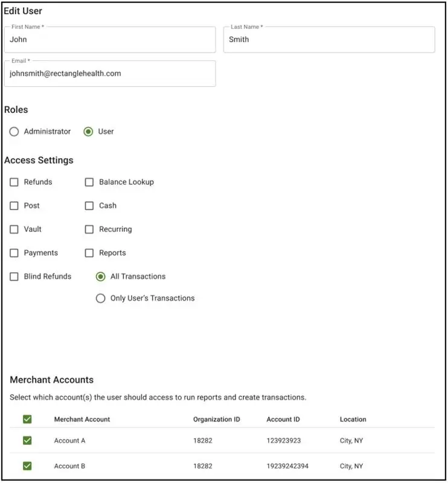Check the Balance Lookup option

89,182
